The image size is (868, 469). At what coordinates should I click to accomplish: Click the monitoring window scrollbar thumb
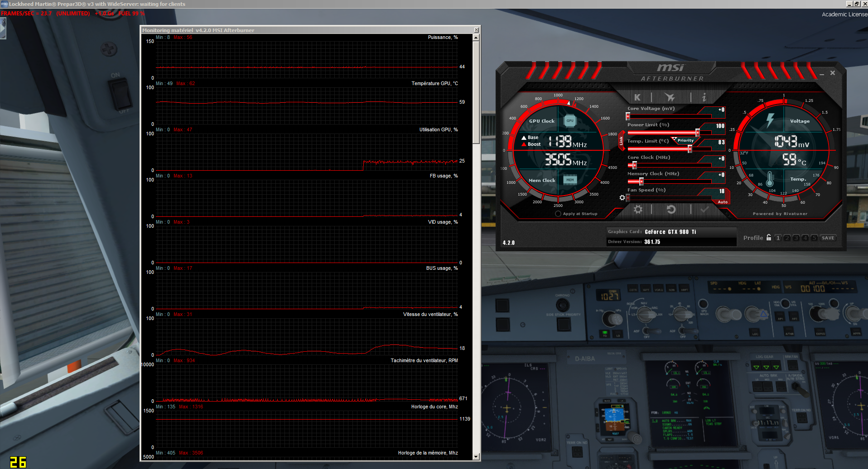(476, 92)
